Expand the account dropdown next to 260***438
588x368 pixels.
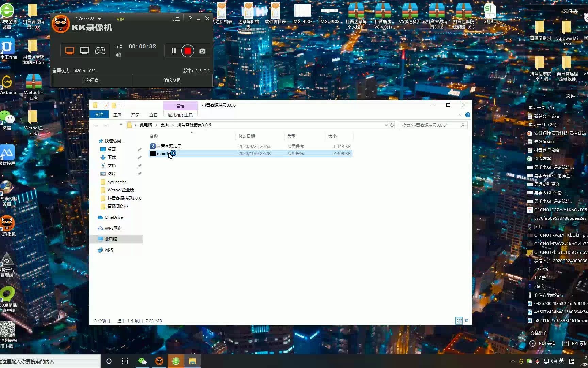pyautogui.click(x=100, y=19)
